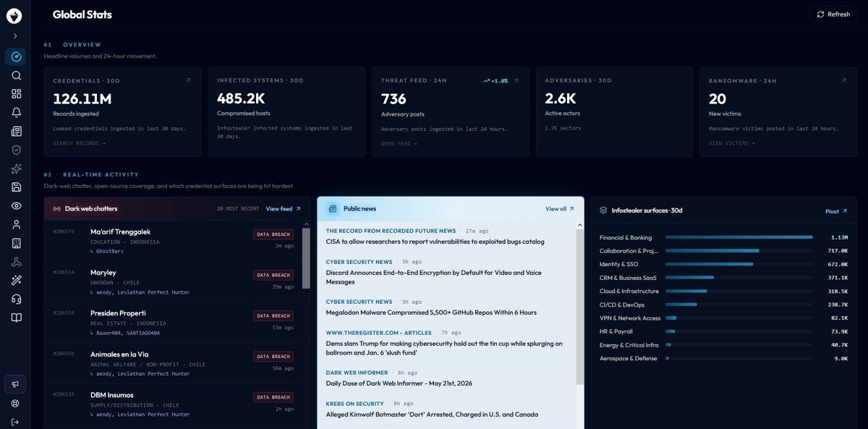This screenshot has width=868, height=429.
Task: Open the Maryley chatter entry
Action: (x=173, y=281)
